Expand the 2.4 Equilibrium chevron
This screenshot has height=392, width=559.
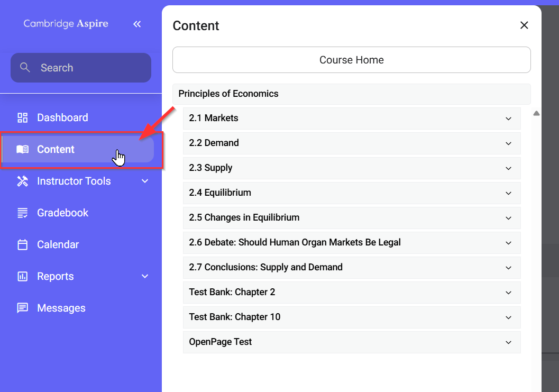pyautogui.click(x=508, y=193)
